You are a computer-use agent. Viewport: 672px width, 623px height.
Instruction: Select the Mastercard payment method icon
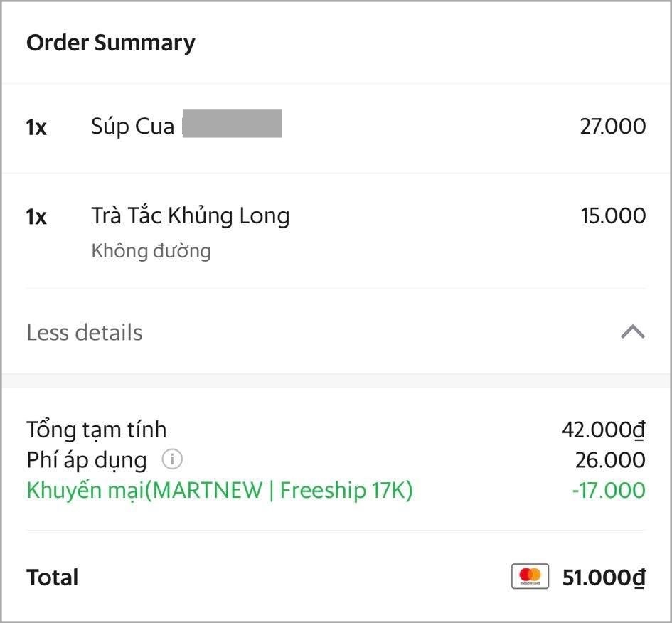coord(529,576)
